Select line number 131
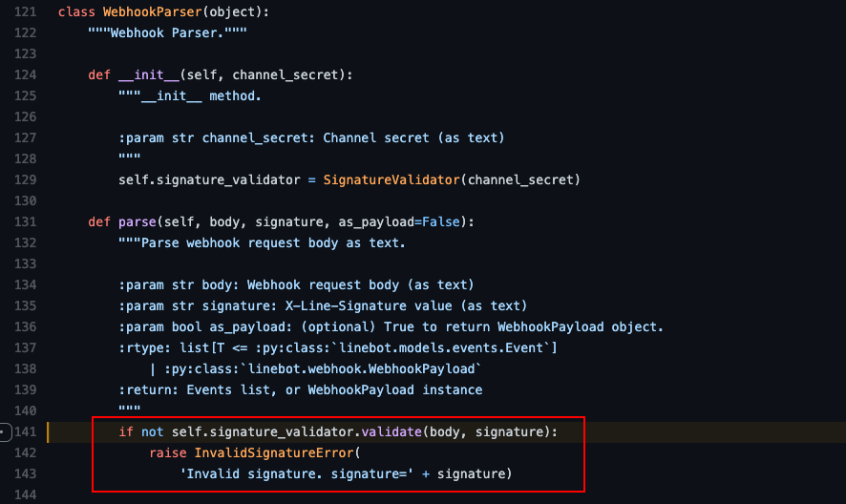Screen dimensions: 846x504 click(x=26, y=221)
